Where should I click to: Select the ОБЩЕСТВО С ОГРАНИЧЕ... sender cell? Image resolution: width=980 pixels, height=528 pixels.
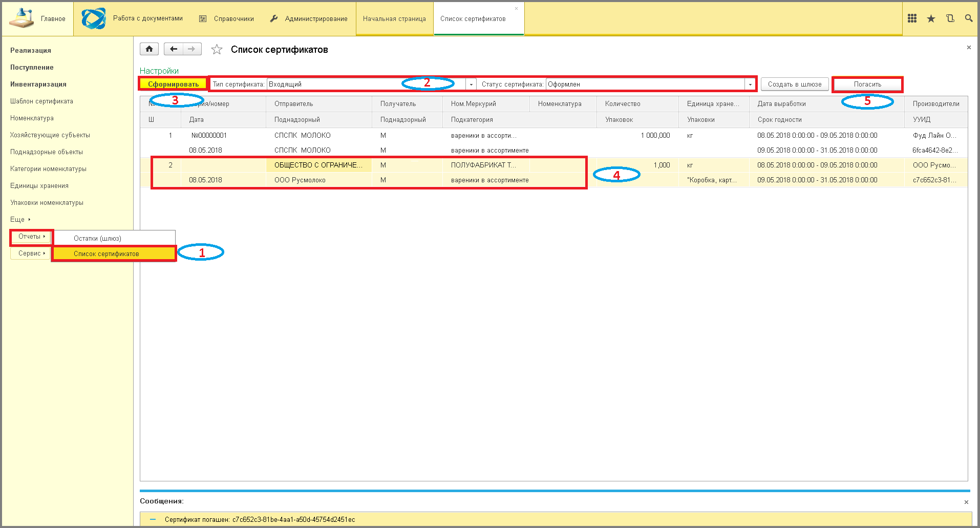[x=319, y=165]
